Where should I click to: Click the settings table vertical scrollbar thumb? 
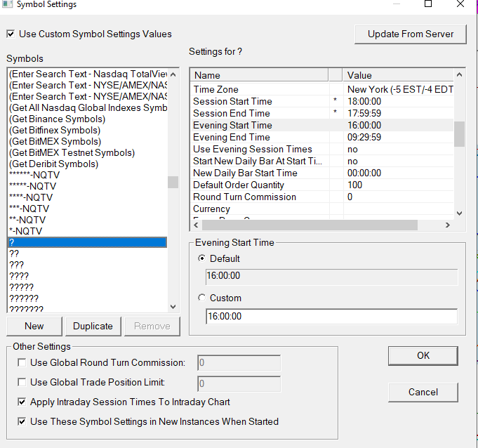[460, 134]
